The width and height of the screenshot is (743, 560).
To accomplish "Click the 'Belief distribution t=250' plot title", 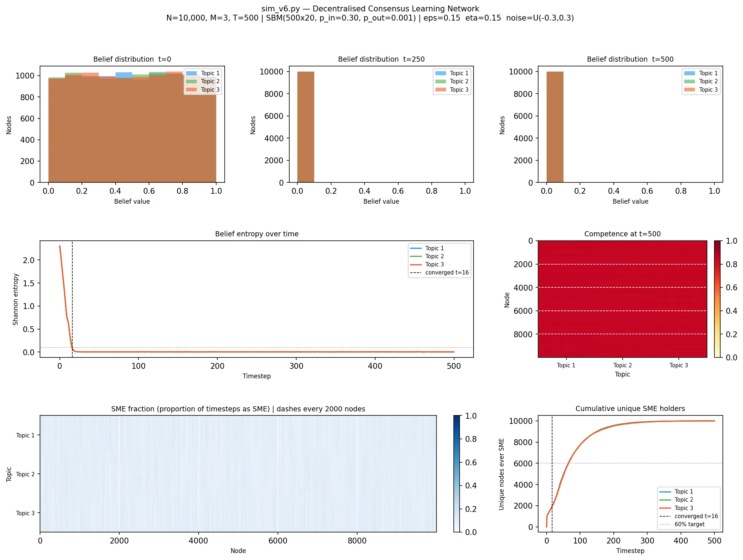I will coord(381,59).
